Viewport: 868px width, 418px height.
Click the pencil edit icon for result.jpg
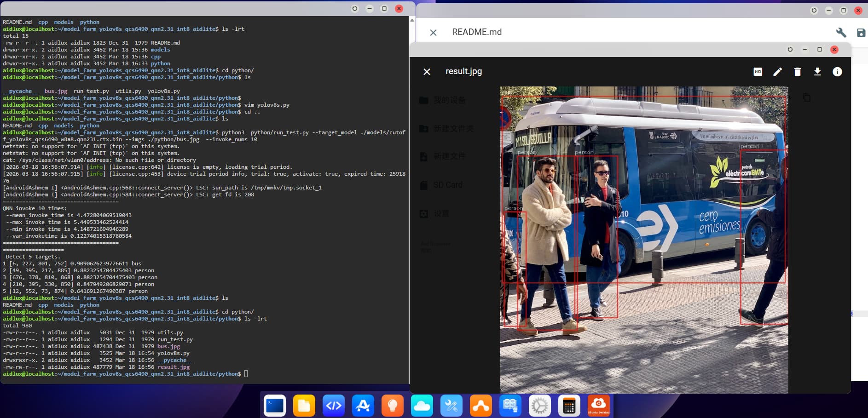(777, 72)
